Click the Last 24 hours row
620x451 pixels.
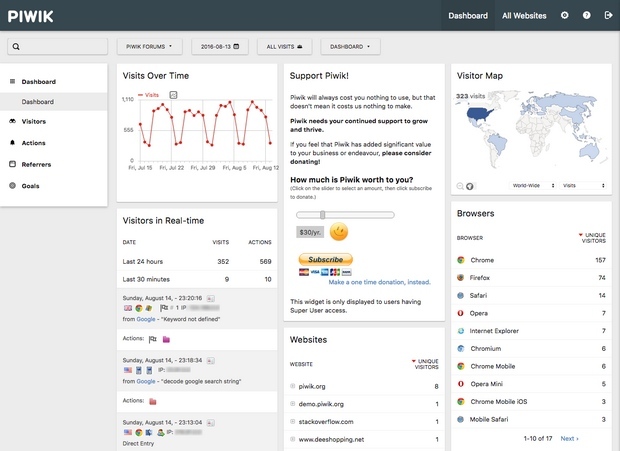pyautogui.click(x=197, y=261)
